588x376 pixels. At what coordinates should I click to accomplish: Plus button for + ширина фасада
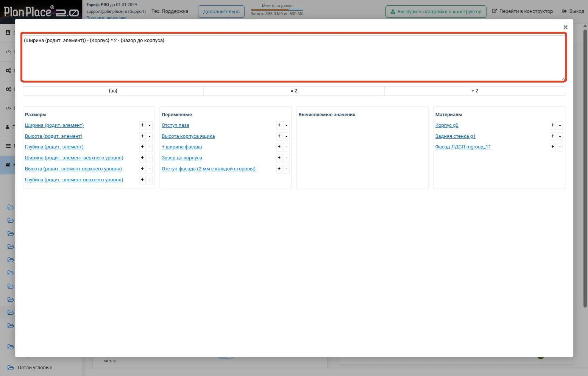click(x=279, y=147)
